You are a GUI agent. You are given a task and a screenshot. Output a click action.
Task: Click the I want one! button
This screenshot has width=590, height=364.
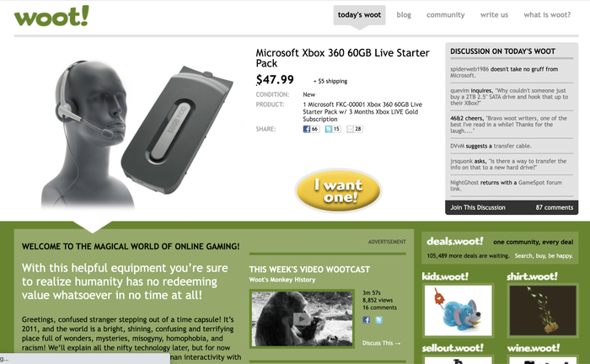(338, 190)
